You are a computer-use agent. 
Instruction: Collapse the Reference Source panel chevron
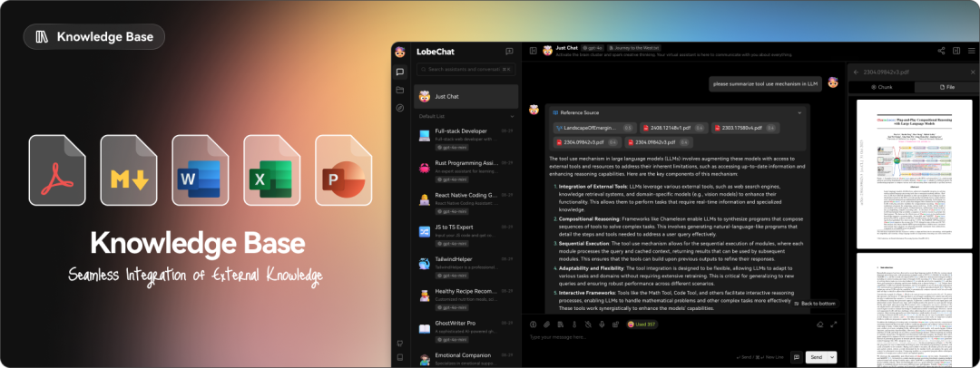(x=800, y=113)
